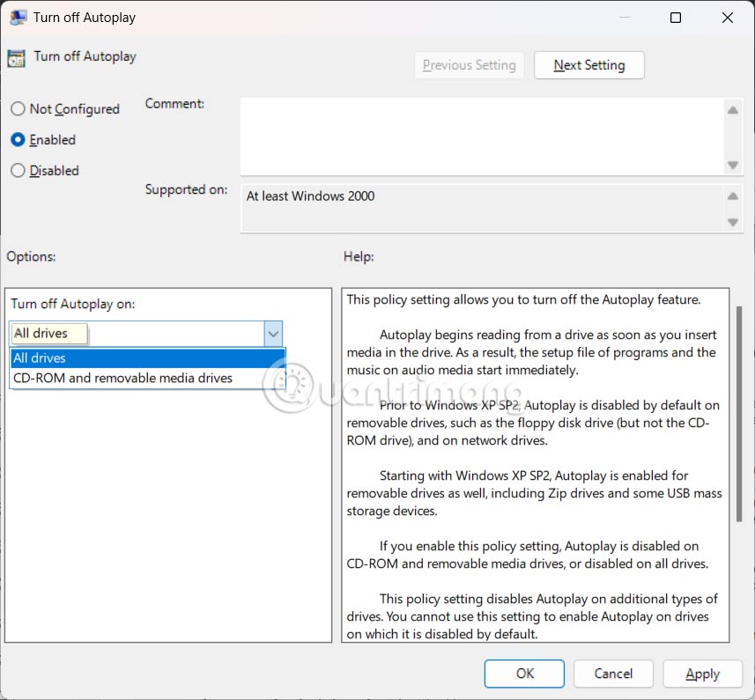This screenshot has width=755, height=700.
Task: Select the Enabled radio button
Action: click(17, 140)
